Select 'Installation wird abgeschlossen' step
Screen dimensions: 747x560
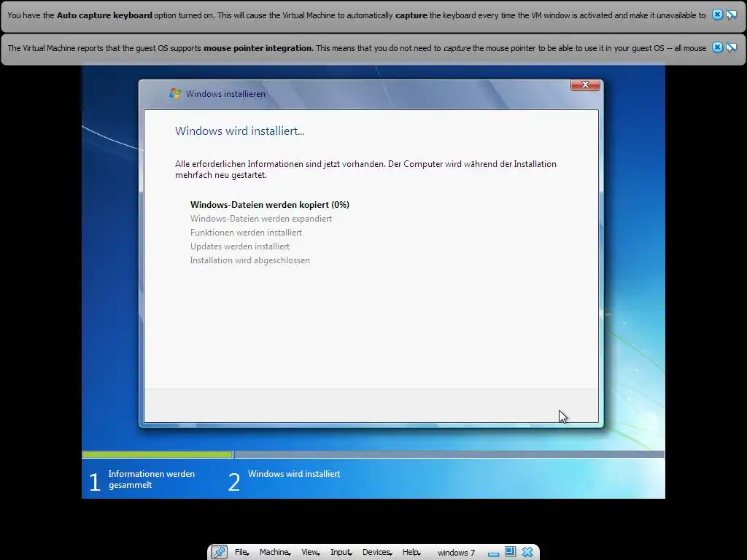[x=249, y=260]
